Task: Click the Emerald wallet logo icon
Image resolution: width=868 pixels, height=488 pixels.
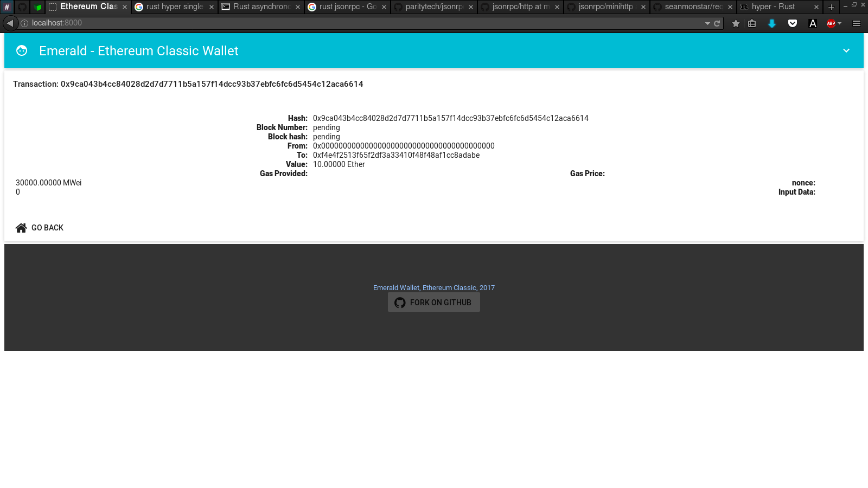Action: 22,50
